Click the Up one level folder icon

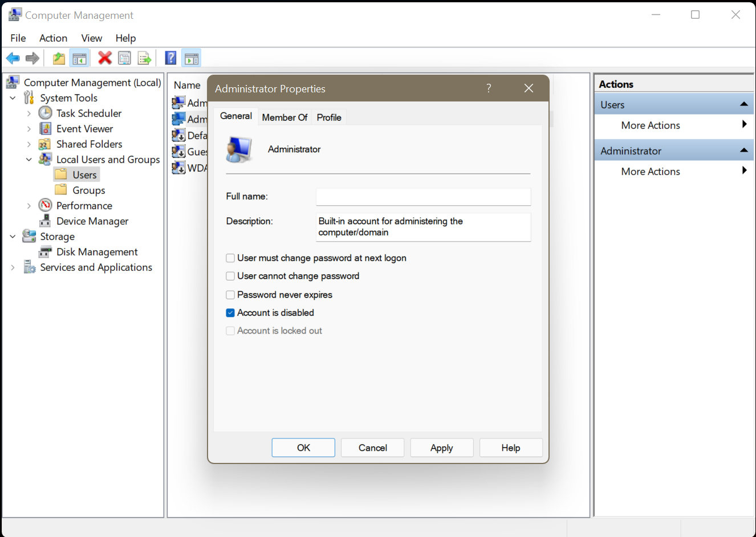click(x=59, y=58)
